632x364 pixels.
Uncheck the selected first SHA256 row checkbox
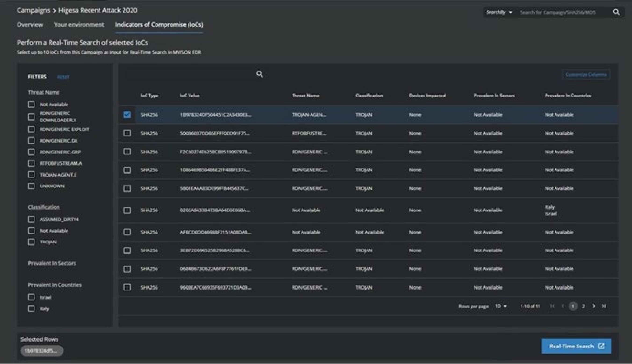pyautogui.click(x=127, y=114)
